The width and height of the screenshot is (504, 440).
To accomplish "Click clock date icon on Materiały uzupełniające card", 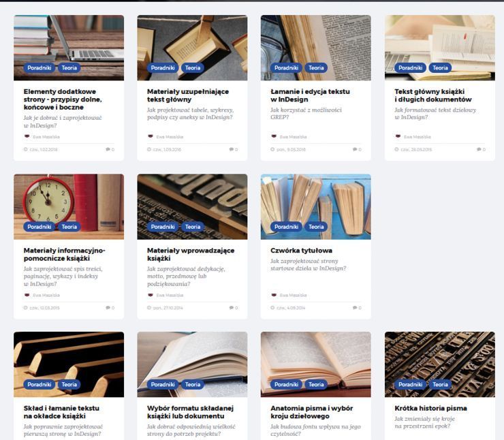I will click(x=149, y=149).
